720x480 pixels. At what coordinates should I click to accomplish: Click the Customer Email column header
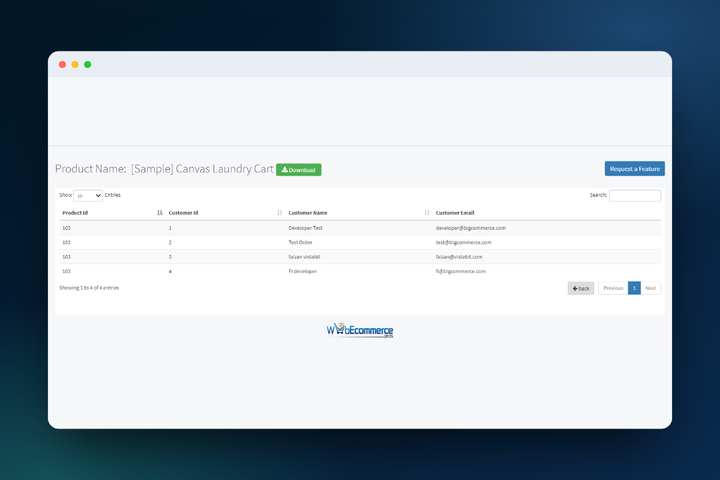coord(455,213)
